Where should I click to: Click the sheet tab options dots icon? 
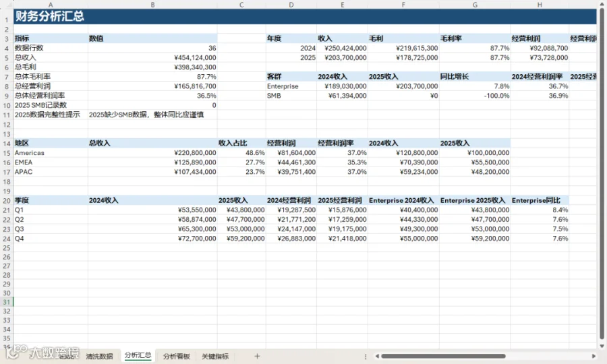pos(365,357)
